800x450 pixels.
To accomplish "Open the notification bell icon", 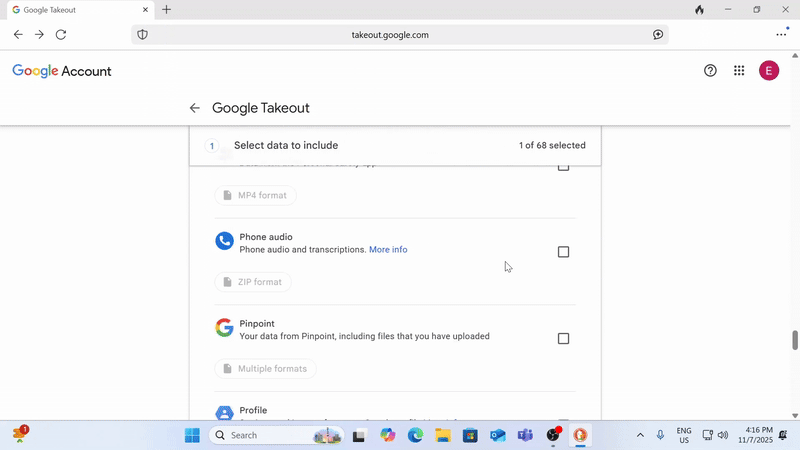I will point(783,435).
